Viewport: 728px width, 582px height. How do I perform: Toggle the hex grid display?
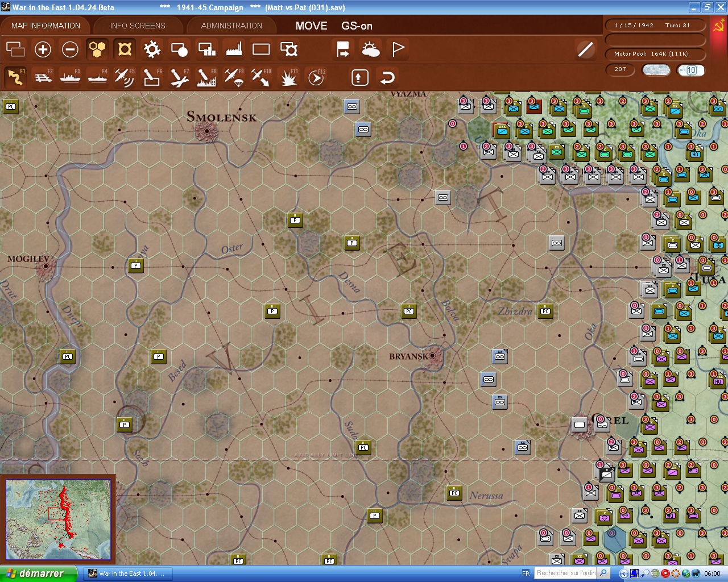pos(97,49)
